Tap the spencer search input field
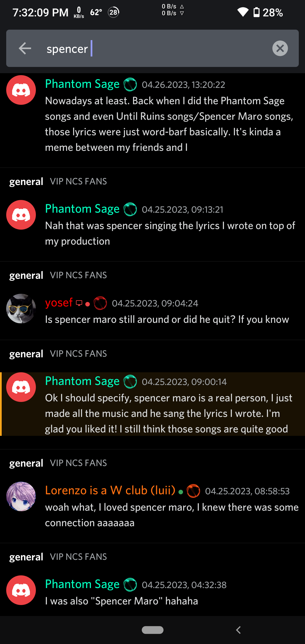The width and height of the screenshot is (305, 644). click(152, 49)
